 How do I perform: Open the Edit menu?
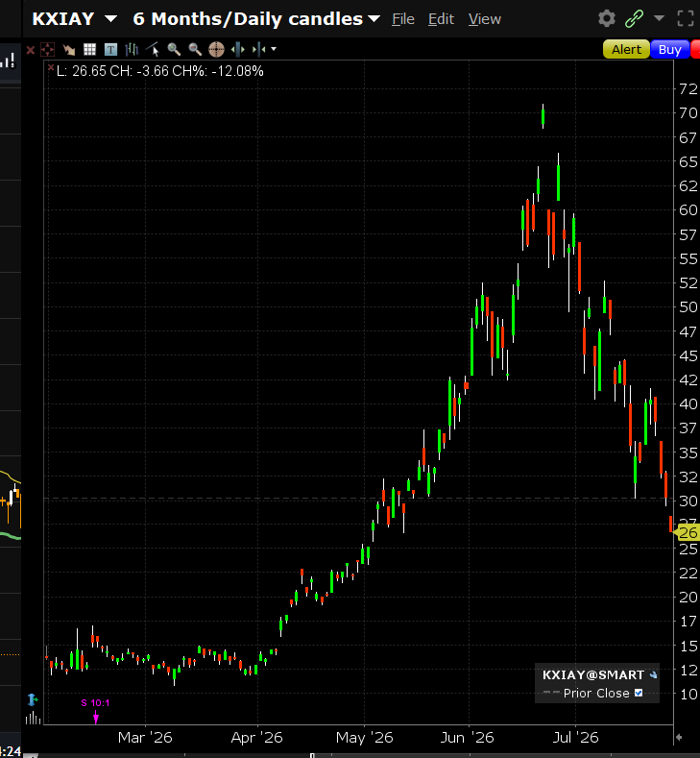(441, 19)
